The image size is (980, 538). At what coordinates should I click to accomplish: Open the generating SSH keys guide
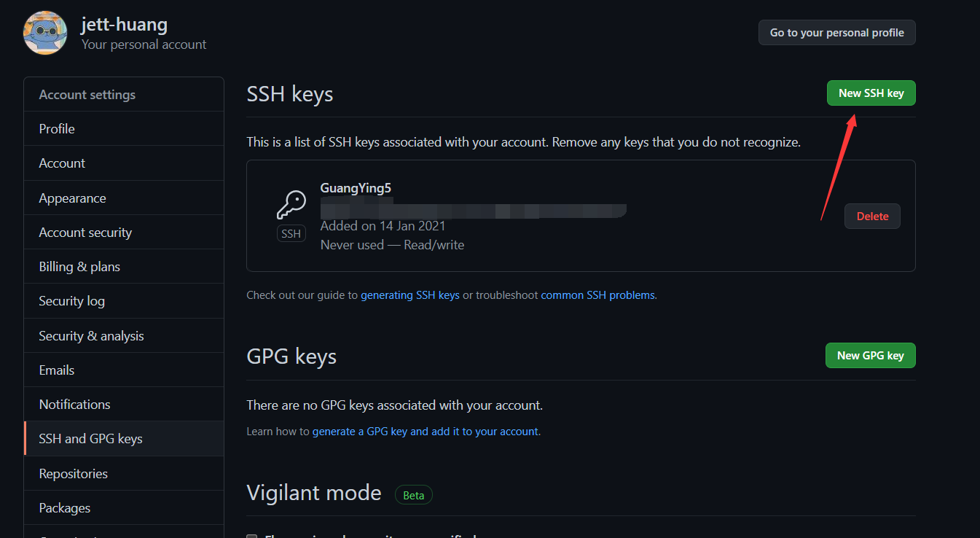(410, 295)
